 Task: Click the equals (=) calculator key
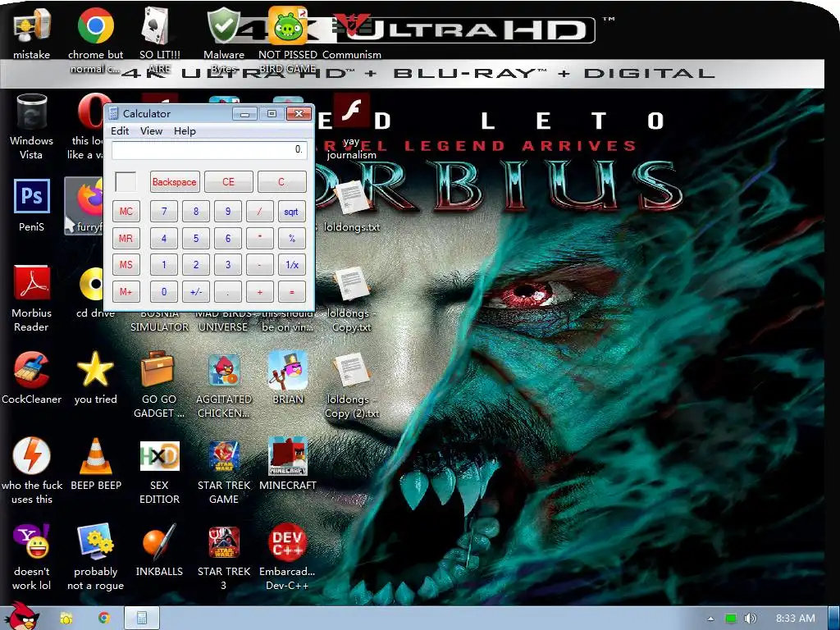tap(291, 291)
